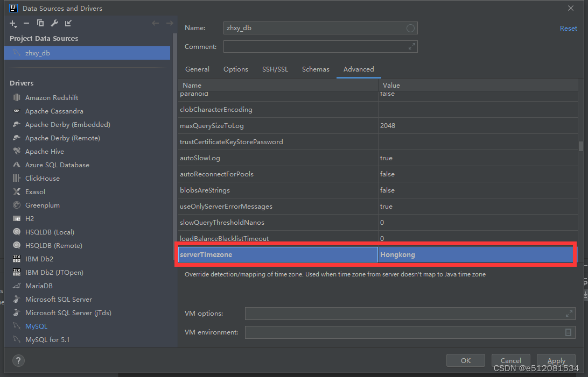This screenshot has height=377, width=588.
Task: Select the MySQL driver dolphin icon
Action: pyautogui.click(x=18, y=326)
